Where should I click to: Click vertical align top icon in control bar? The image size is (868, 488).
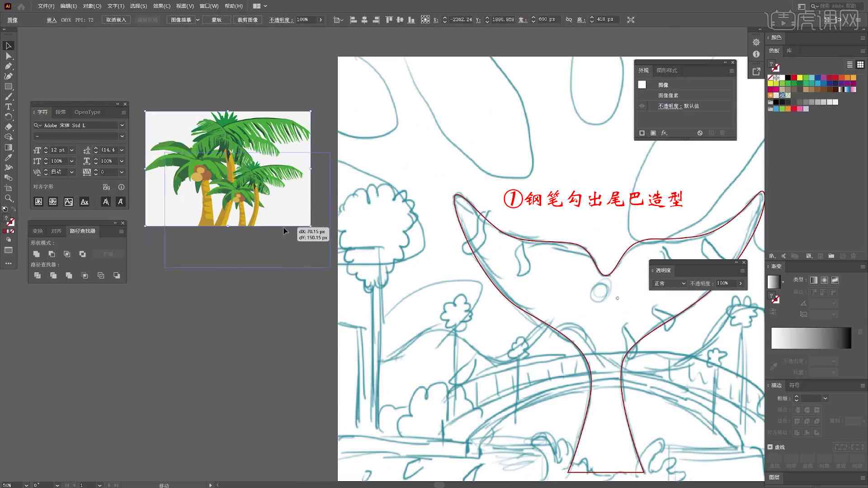coord(389,20)
